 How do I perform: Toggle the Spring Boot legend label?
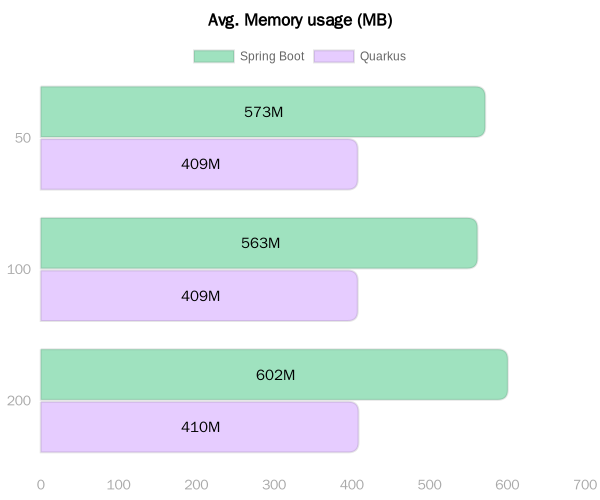[272, 56]
